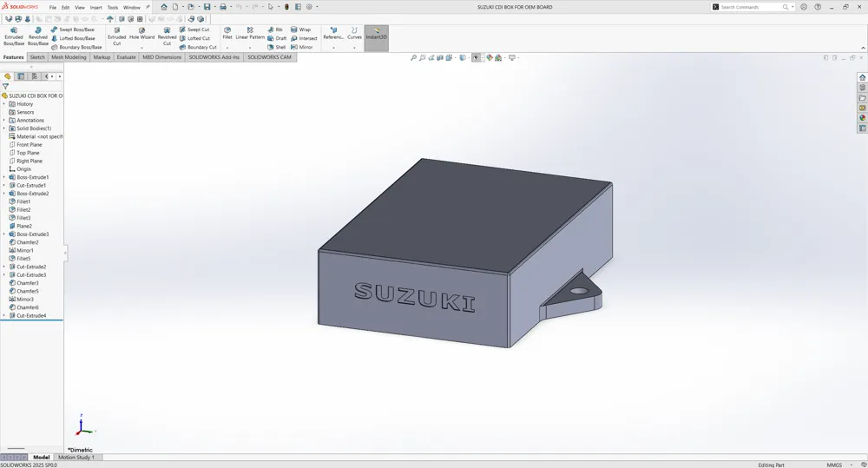Select the Revolved Boss/Base tool
868x468 pixels.
point(37,36)
